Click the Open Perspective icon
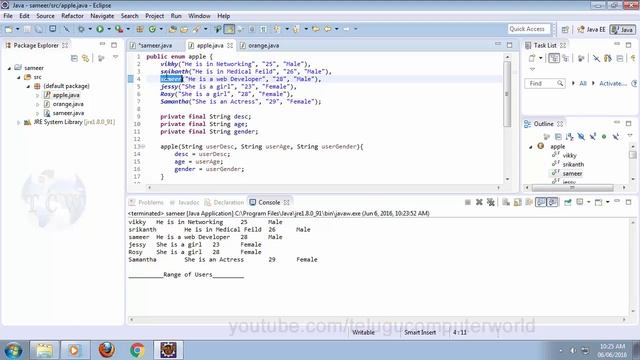This screenshot has width=640, height=360. point(565,29)
